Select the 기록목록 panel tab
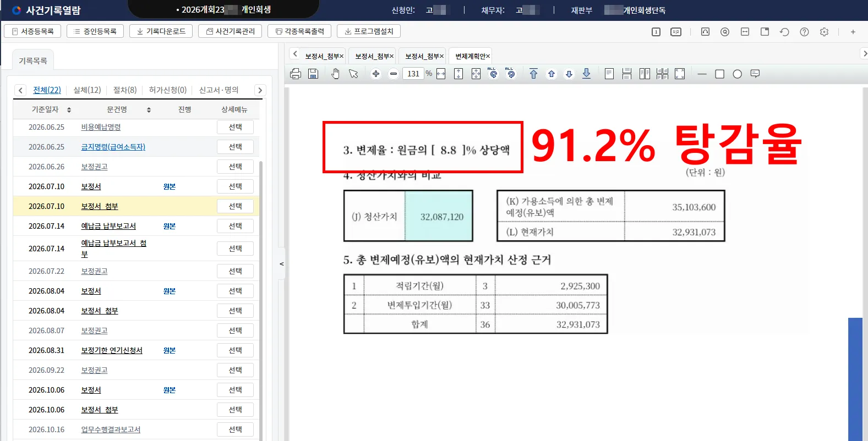 (x=33, y=60)
